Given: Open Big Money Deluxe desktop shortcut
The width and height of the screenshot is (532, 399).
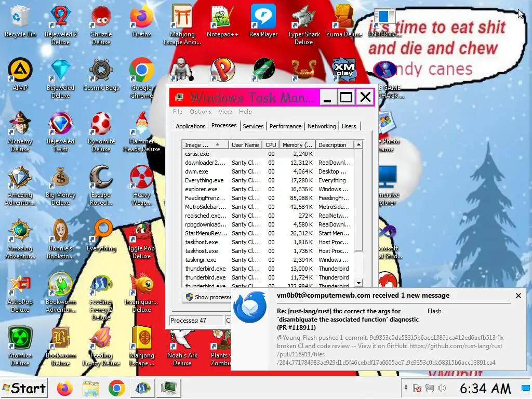Looking at the screenshot, I should pyautogui.click(x=61, y=185).
